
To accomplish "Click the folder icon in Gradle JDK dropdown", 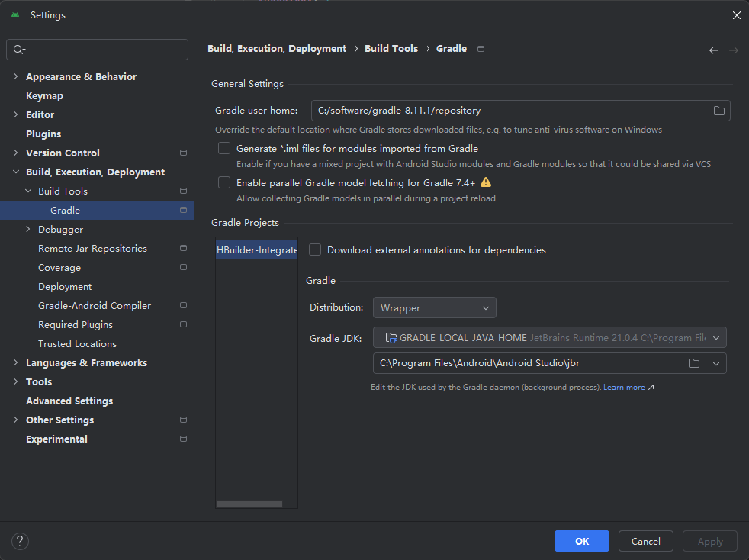I will pos(391,338).
